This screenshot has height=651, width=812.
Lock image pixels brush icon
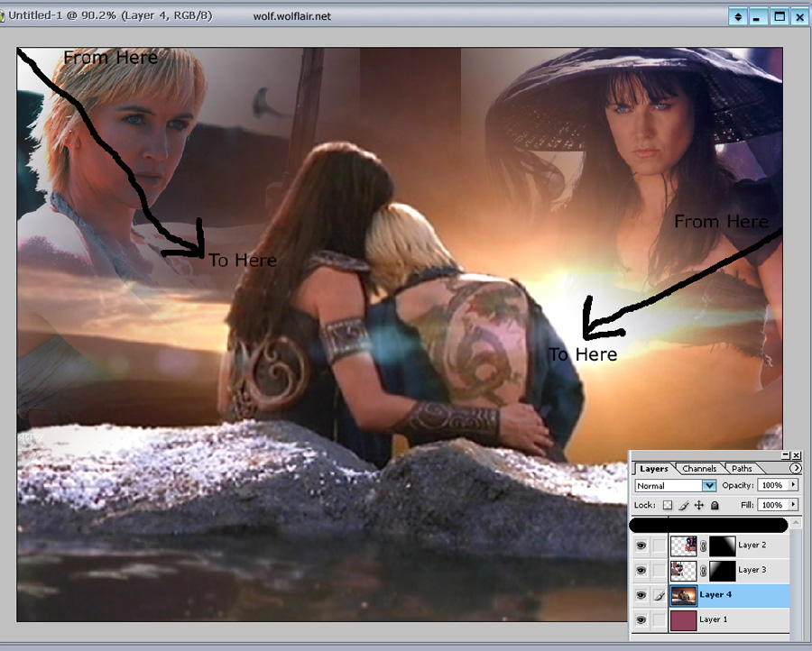(684, 505)
